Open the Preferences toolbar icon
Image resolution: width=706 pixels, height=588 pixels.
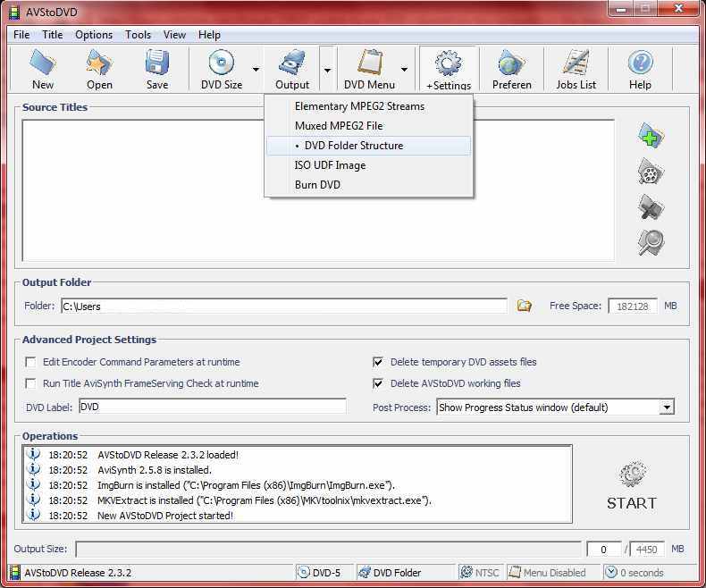(511, 63)
